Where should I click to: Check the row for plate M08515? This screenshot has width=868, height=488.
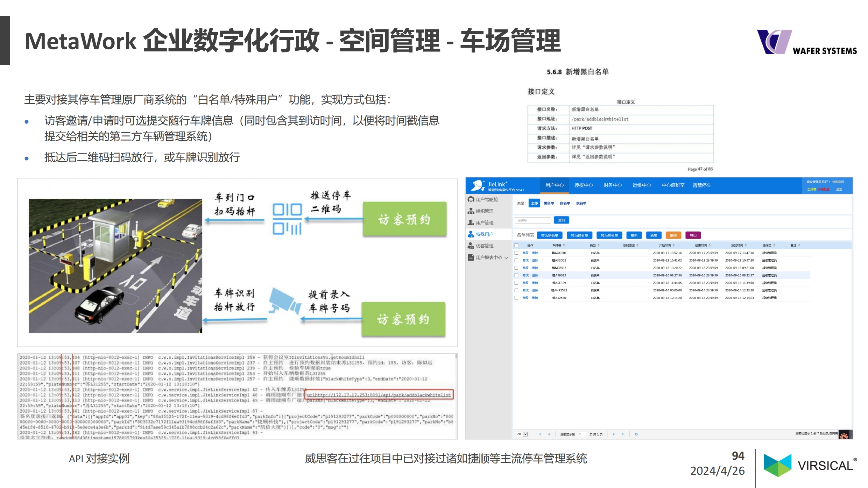[516, 268]
